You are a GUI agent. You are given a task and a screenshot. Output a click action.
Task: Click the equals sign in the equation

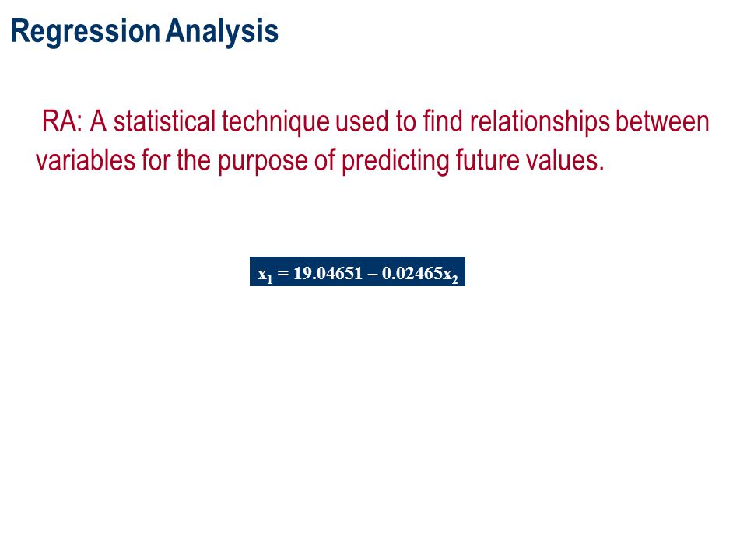click(283, 273)
